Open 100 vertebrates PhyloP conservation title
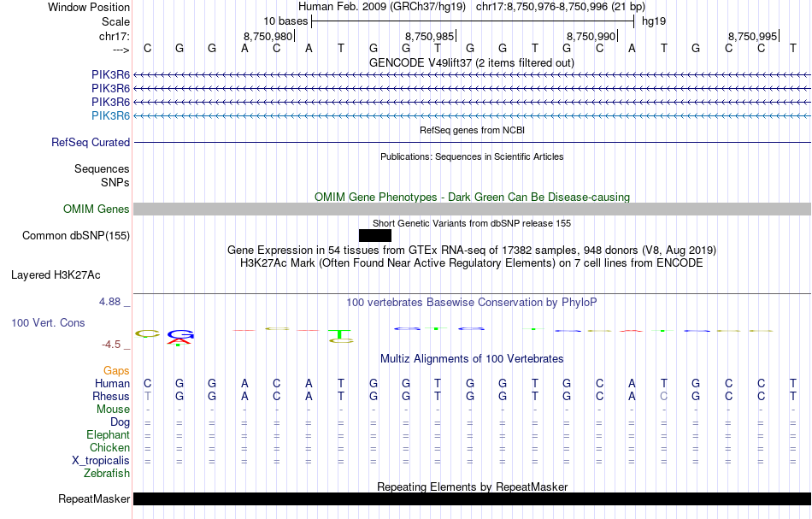Image resolution: width=812 pixels, height=519 pixels. [472, 302]
